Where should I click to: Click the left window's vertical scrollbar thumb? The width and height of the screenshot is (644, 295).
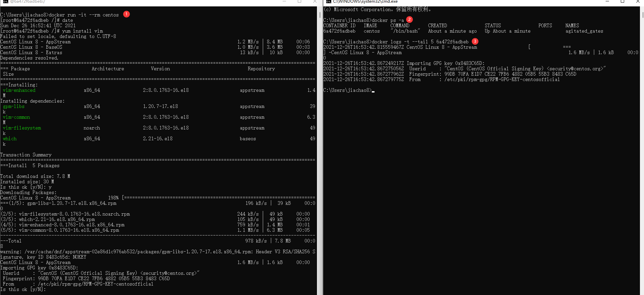[320, 15]
